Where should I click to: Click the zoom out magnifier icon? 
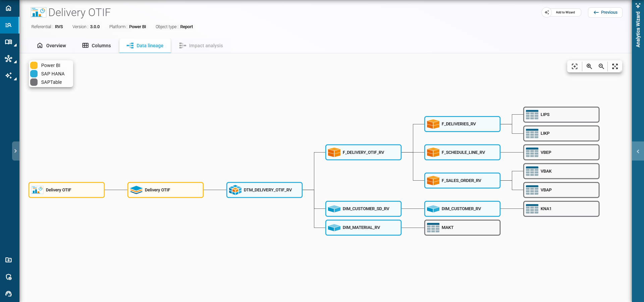(x=601, y=66)
